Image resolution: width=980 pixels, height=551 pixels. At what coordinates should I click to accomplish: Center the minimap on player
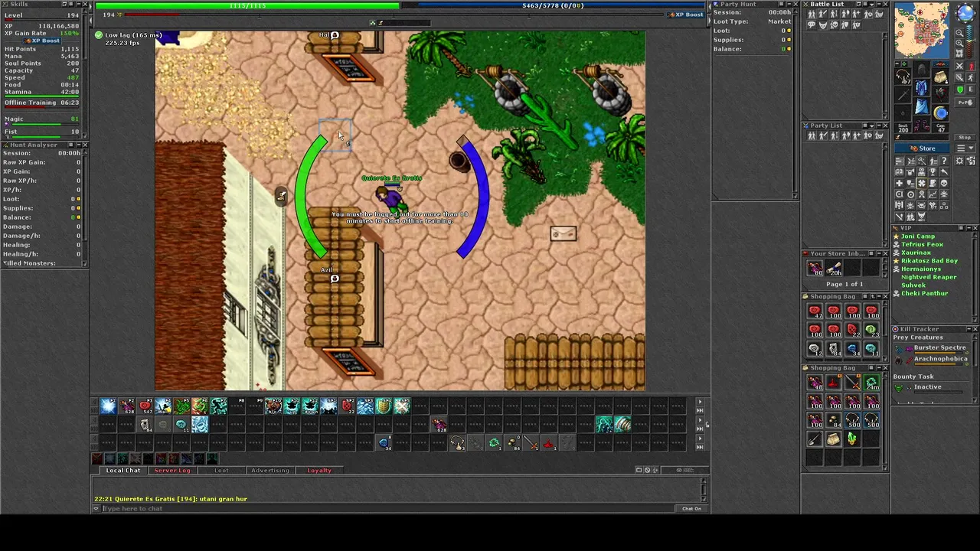pyautogui.click(x=959, y=53)
